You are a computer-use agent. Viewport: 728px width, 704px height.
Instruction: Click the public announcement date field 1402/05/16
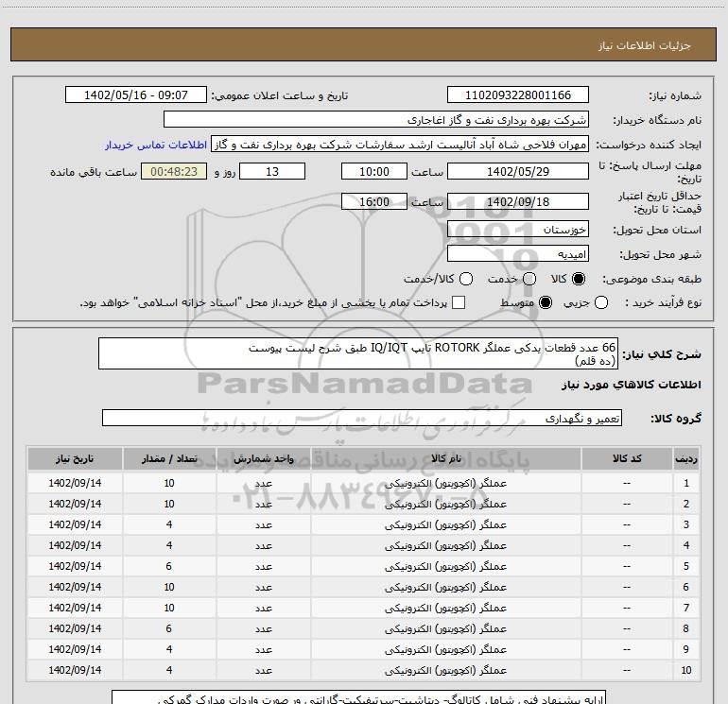(x=136, y=95)
